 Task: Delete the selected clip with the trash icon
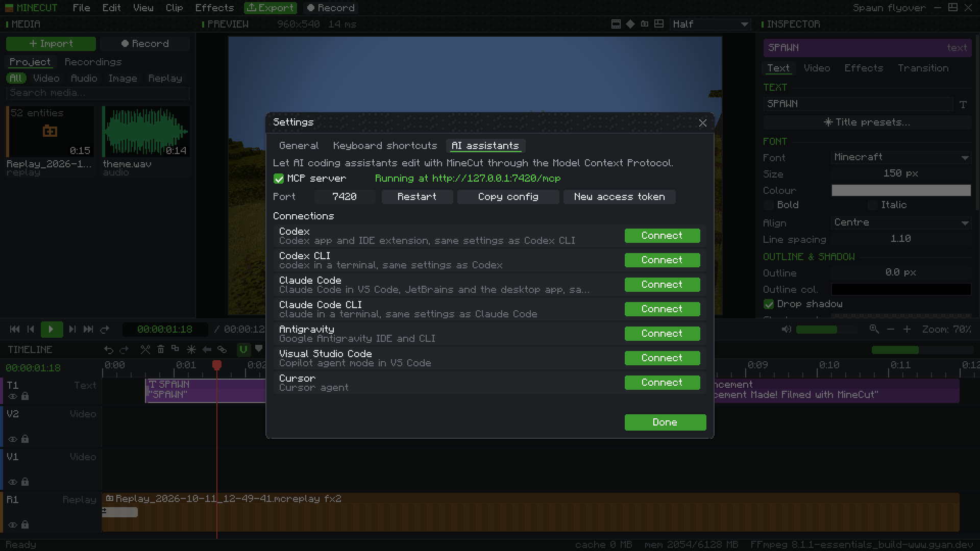[x=161, y=349]
